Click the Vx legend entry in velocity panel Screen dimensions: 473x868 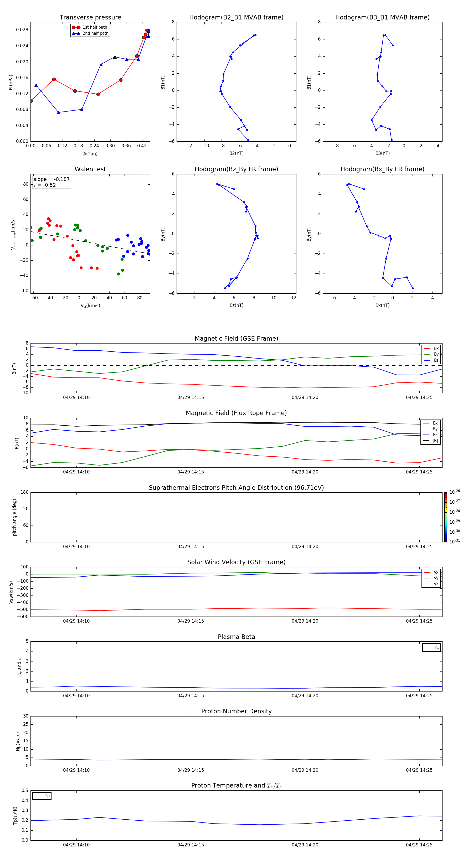click(431, 572)
